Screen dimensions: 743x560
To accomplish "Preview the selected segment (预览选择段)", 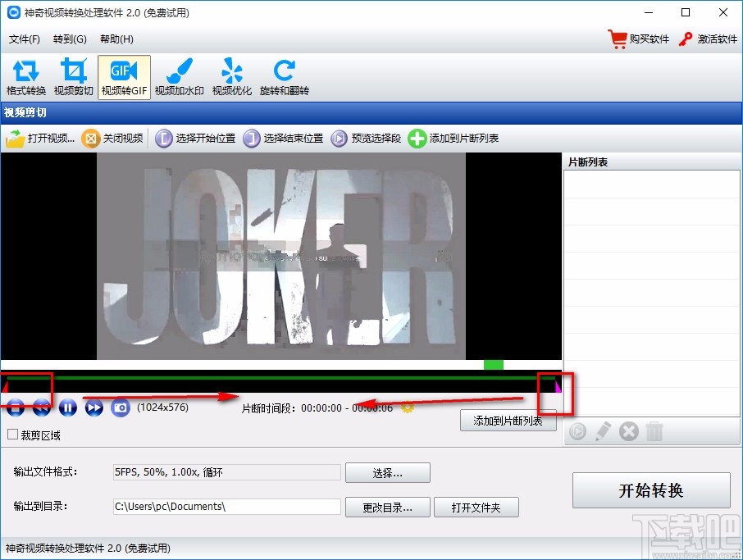I will point(365,139).
